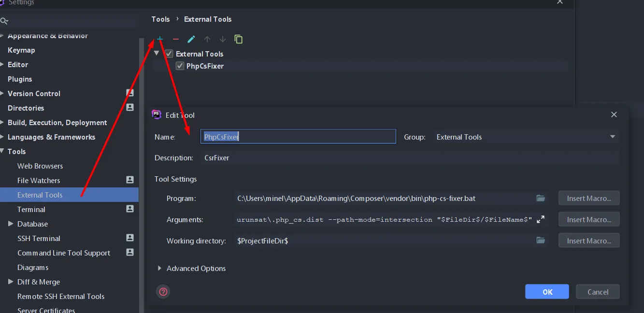Image resolution: width=644 pixels, height=313 pixels.
Task: Click Insert Macro for Program field
Action: [x=589, y=198]
